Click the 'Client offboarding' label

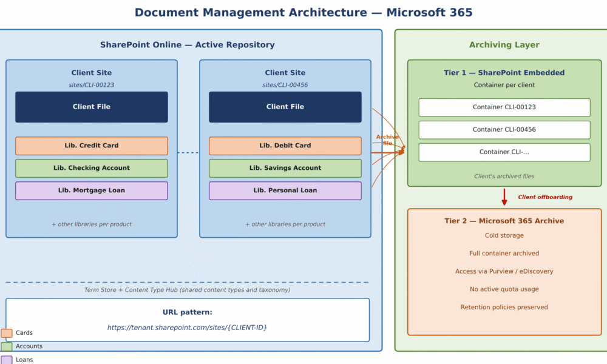click(x=545, y=197)
